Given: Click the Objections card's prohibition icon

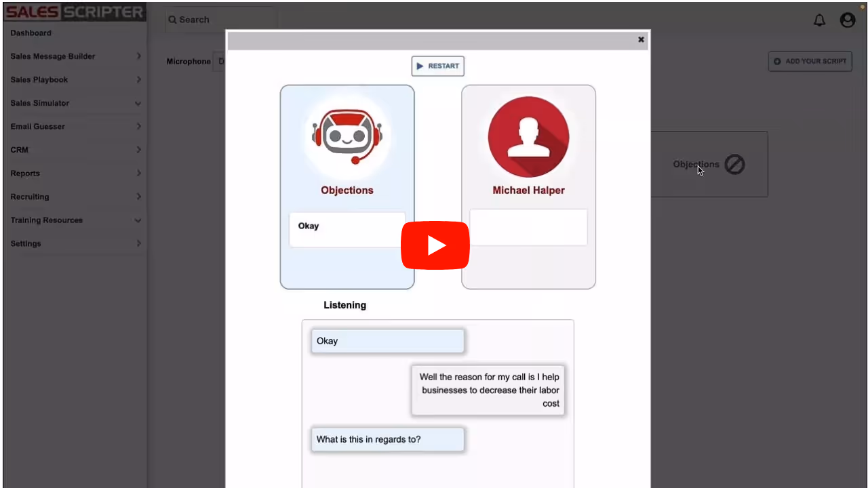Looking at the screenshot, I should [734, 164].
